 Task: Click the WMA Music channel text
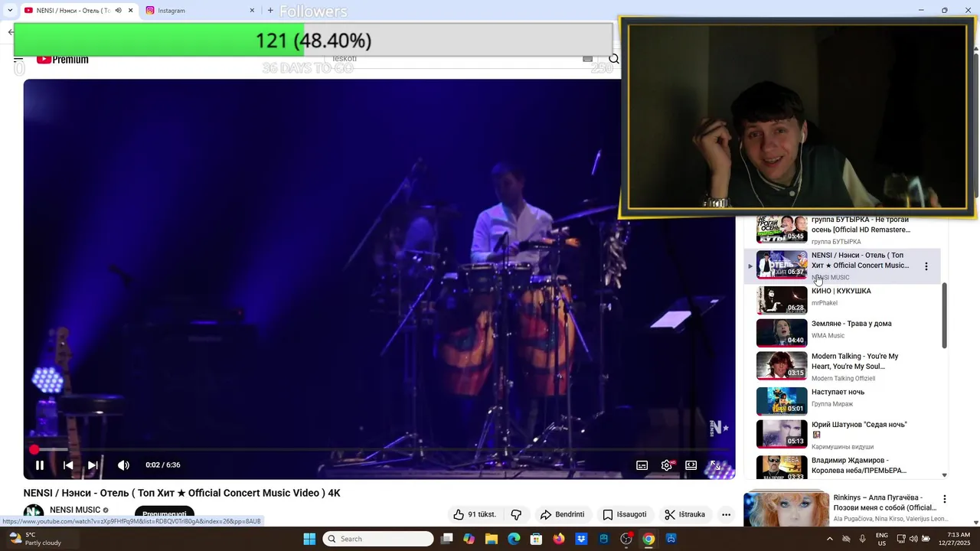click(x=828, y=336)
